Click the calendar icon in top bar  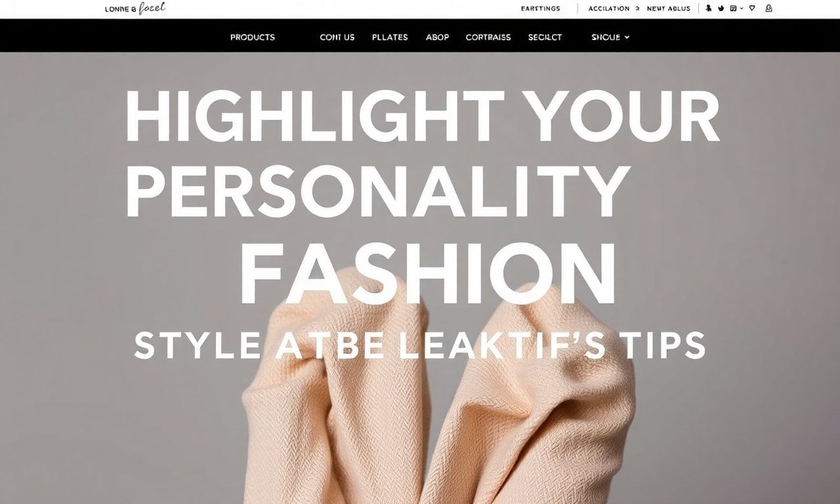(733, 9)
